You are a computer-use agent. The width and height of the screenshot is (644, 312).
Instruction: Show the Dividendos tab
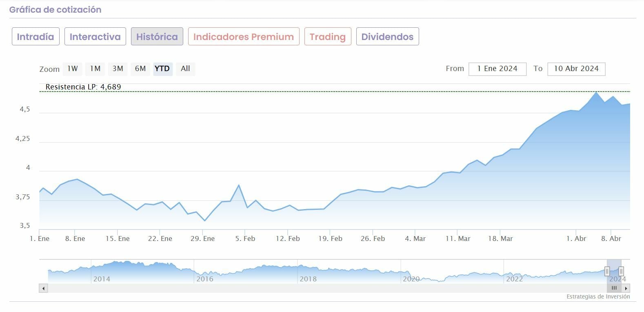(387, 37)
